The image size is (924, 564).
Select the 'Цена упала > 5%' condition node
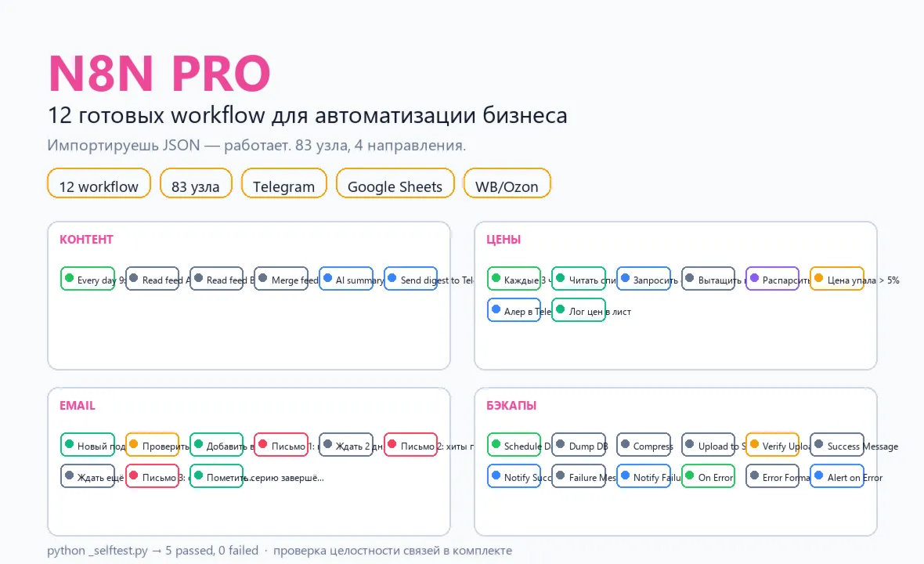pos(837,279)
